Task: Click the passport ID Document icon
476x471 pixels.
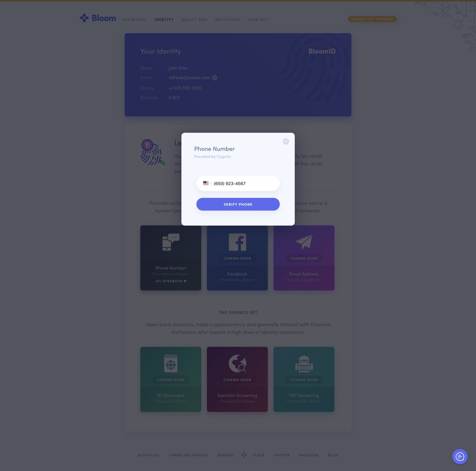Action: 171,363
